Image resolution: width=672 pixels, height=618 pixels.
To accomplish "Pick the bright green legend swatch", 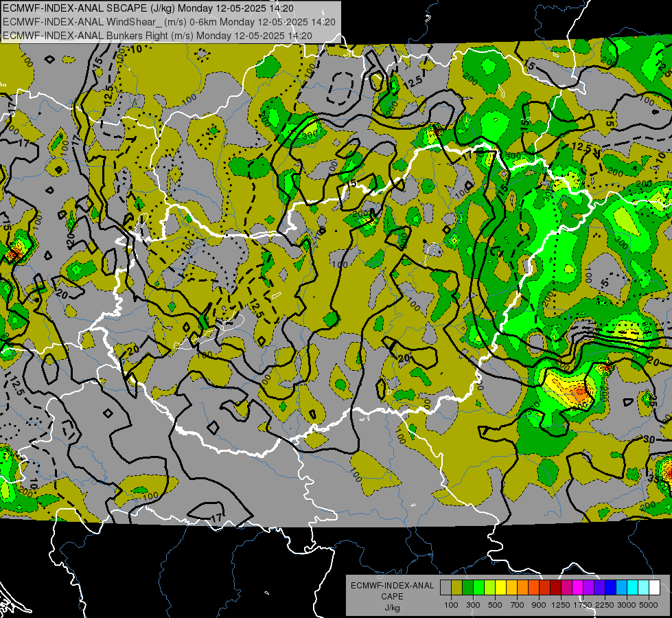I will pyautogui.click(x=478, y=588).
